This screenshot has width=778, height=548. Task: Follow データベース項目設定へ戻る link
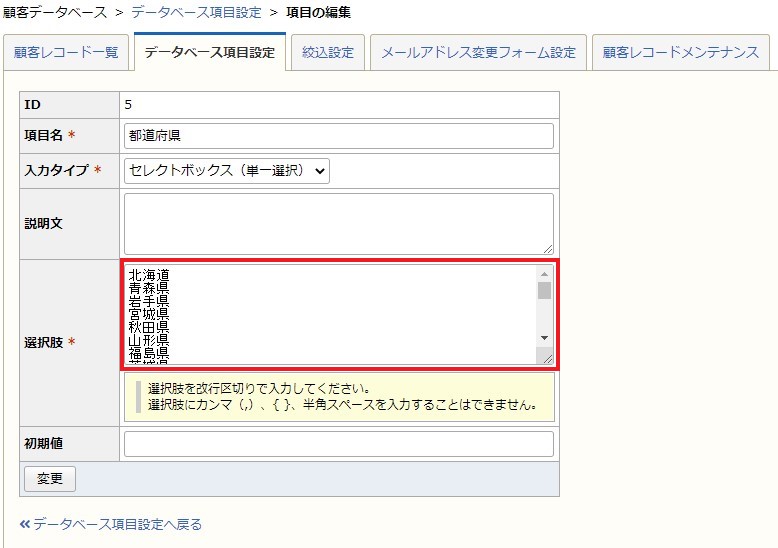coord(111,524)
